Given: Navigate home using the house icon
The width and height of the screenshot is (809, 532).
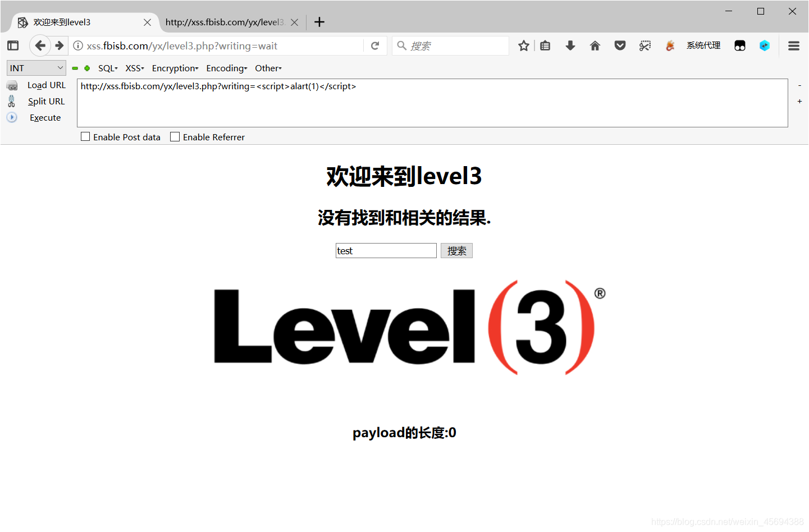Looking at the screenshot, I should tap(595, 45).
